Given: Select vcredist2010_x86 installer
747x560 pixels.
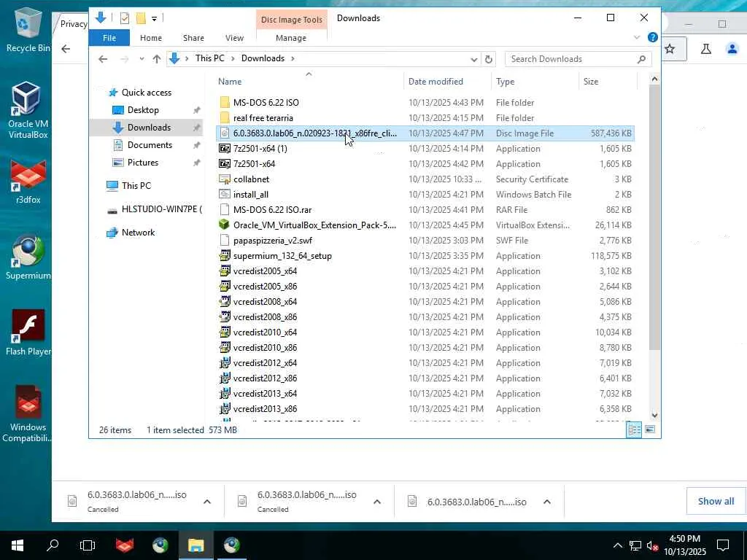Looking at the screenshot, I should 425,348.
